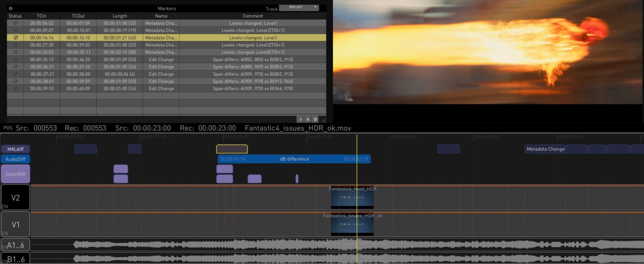Select comment 'Span differs: A(885..909) vs B(852..913)'

pos(253,67)
